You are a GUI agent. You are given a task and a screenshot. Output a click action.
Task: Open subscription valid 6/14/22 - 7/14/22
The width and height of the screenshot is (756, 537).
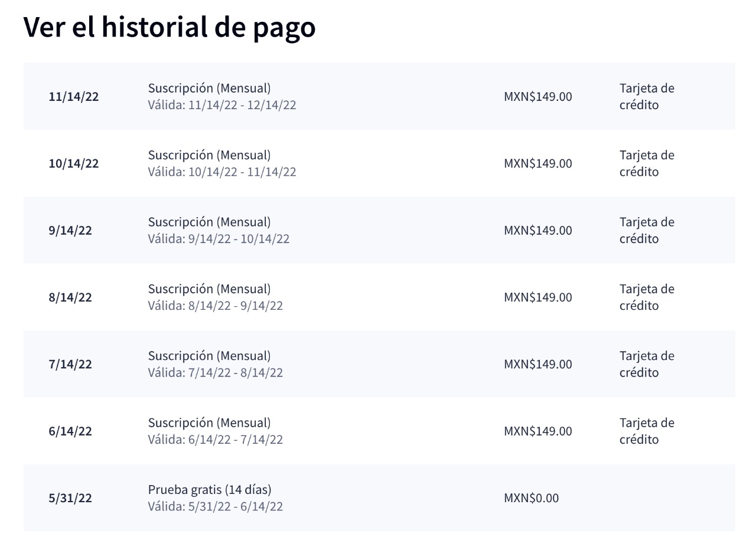[216, 431]
